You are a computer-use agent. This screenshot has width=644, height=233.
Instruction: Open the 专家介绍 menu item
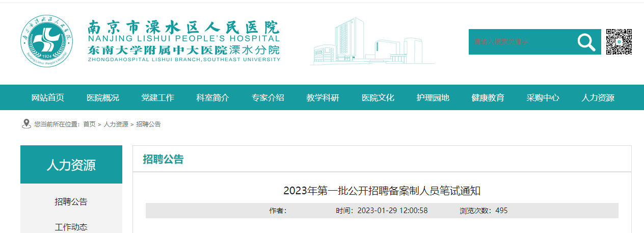[x=268, y=98]
